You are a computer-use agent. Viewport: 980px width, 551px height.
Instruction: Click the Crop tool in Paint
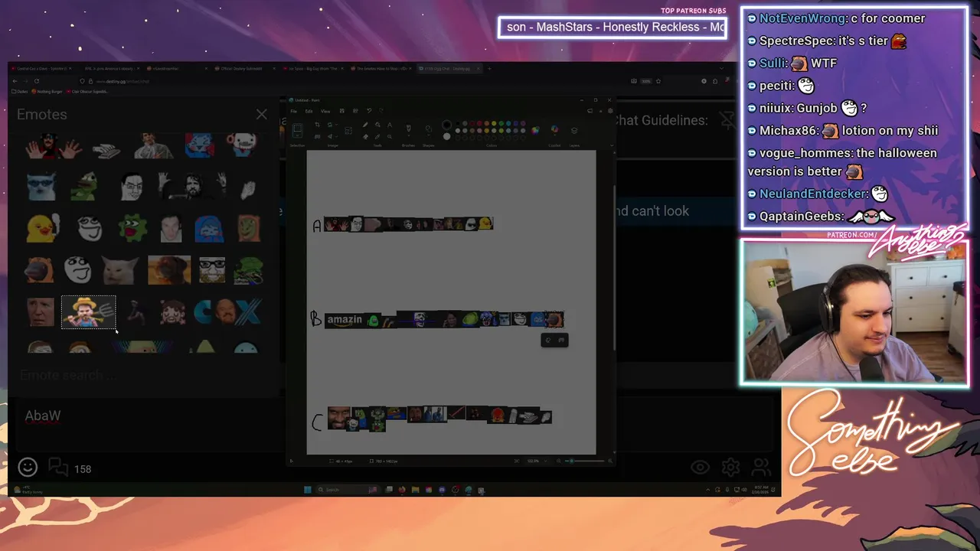coord(317,125)
